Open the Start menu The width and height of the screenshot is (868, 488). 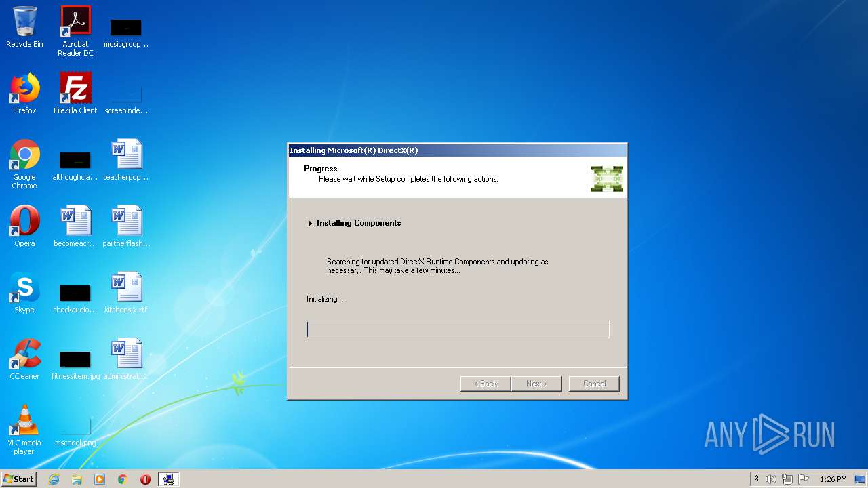pos(18,479)
